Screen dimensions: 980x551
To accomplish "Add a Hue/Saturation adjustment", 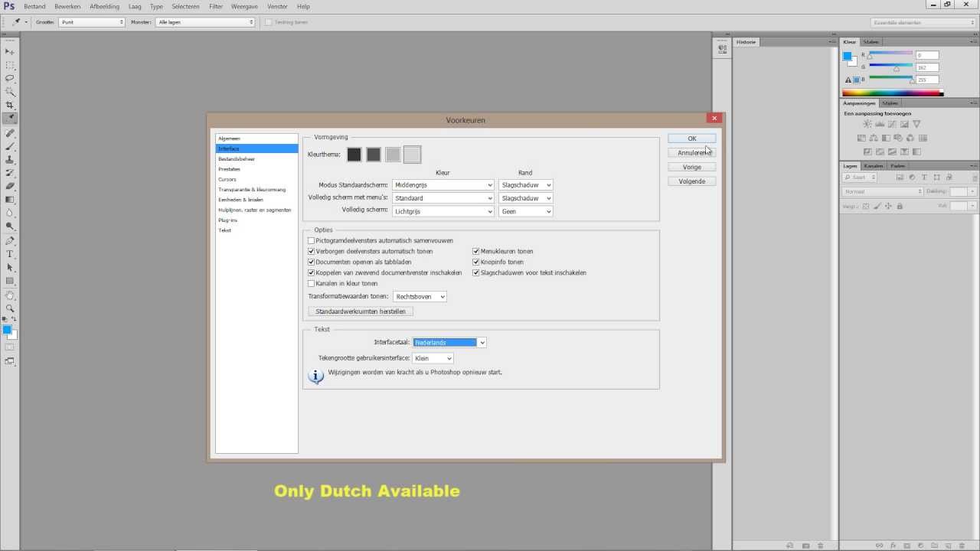I will tap(861, 138).
